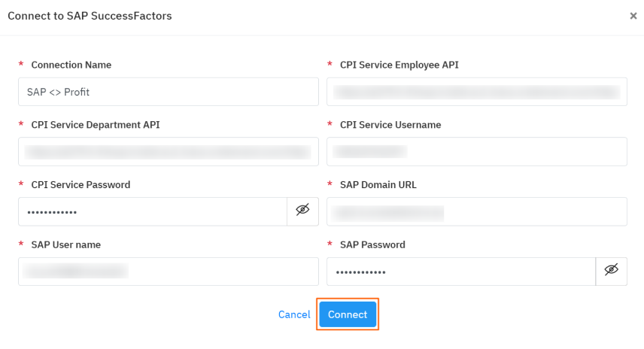Click the 'Connection Name' label
The width and height of the screenshot is (644, 349).
71,65
